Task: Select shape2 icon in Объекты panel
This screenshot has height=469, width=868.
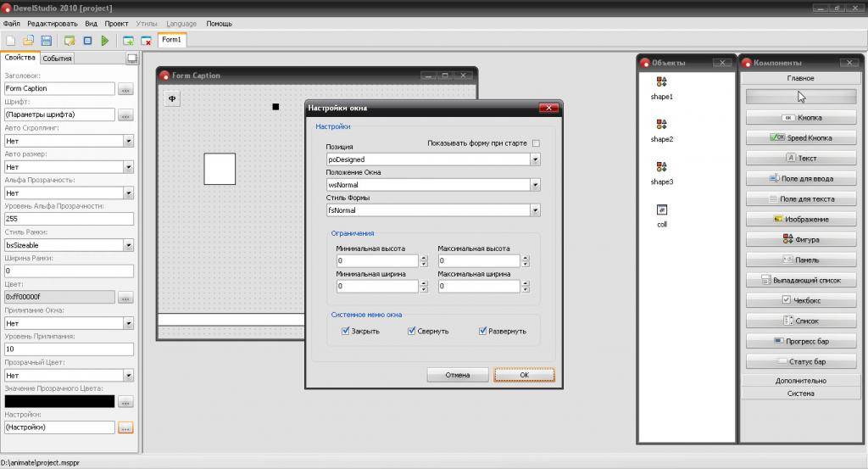Action: pos(661,124)
